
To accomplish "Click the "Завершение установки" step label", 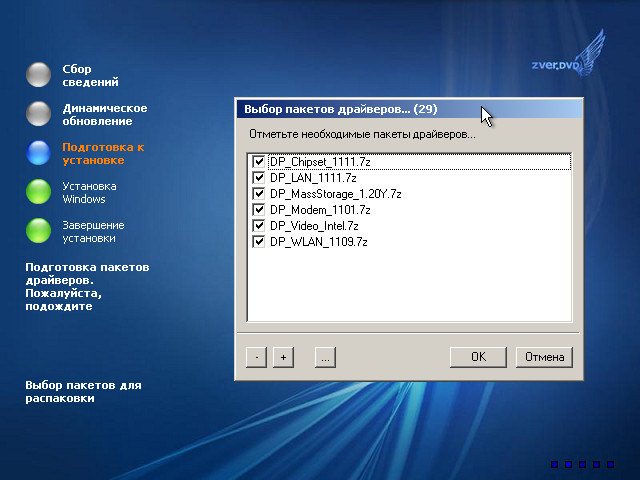I will click(93, 231).
